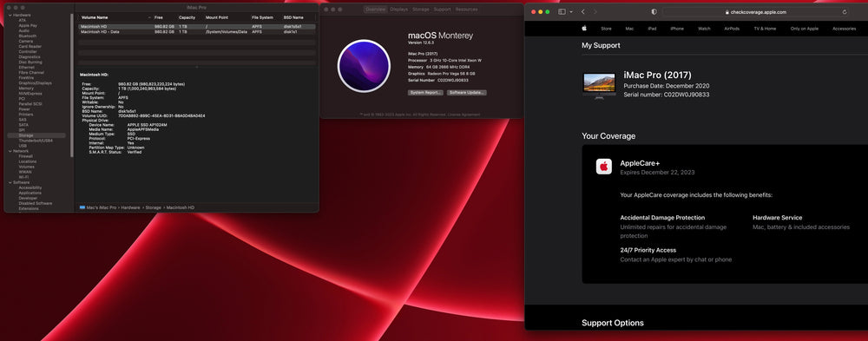Collapse Network section in System Information

click(10, 151)
